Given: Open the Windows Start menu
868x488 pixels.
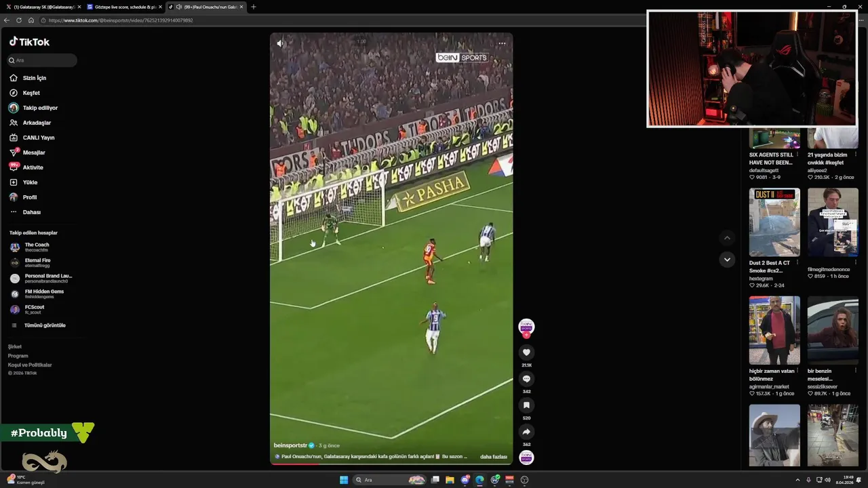Looking at the screenshot, I should 344,480.
